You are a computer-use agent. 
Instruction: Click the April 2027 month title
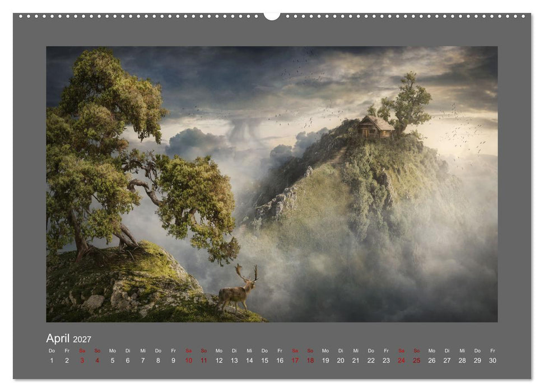[69, 338]
